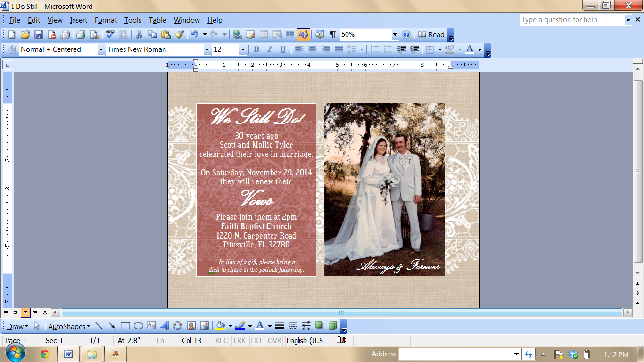Click the Columns icon

(290, 34)
